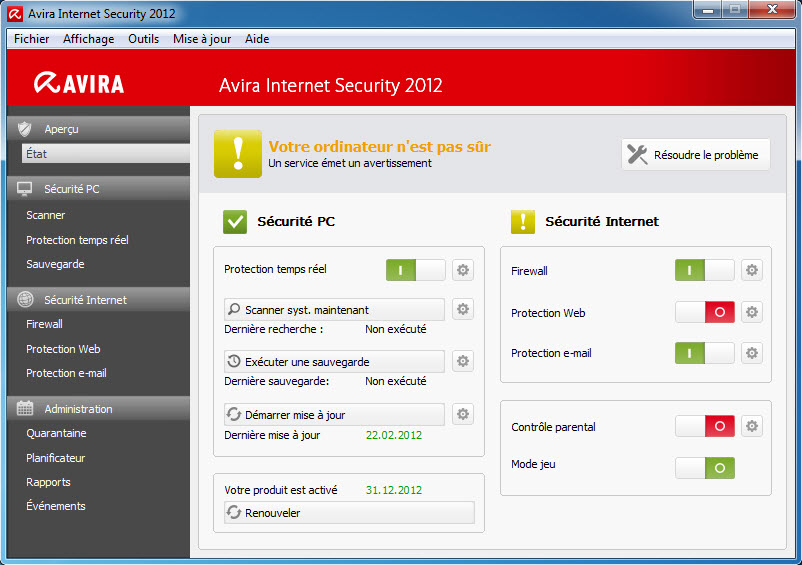Open Firewall configuration gear icon
Screen dimensions: 802x565
coord(752,270)
